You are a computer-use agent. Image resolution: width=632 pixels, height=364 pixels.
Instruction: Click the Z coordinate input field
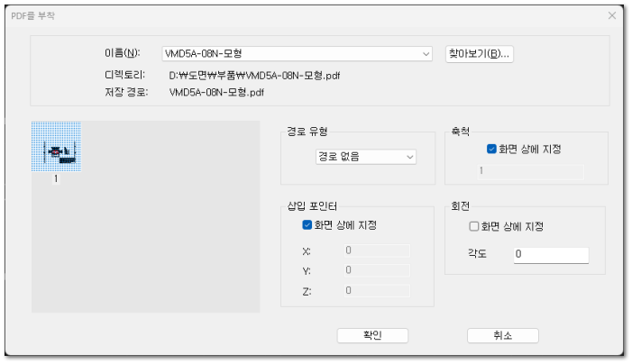click(377, 290)
